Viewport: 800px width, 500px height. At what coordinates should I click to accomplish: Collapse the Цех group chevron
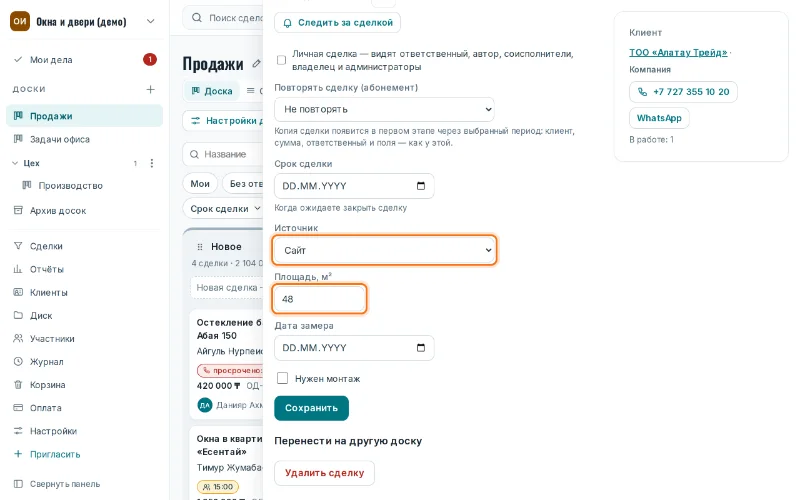[15, 163]
